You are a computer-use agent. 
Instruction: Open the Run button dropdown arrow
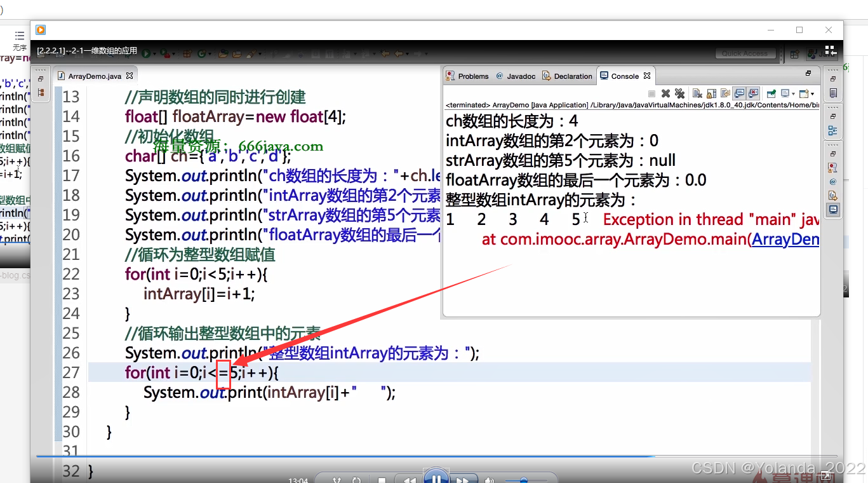tap(154, 54)
